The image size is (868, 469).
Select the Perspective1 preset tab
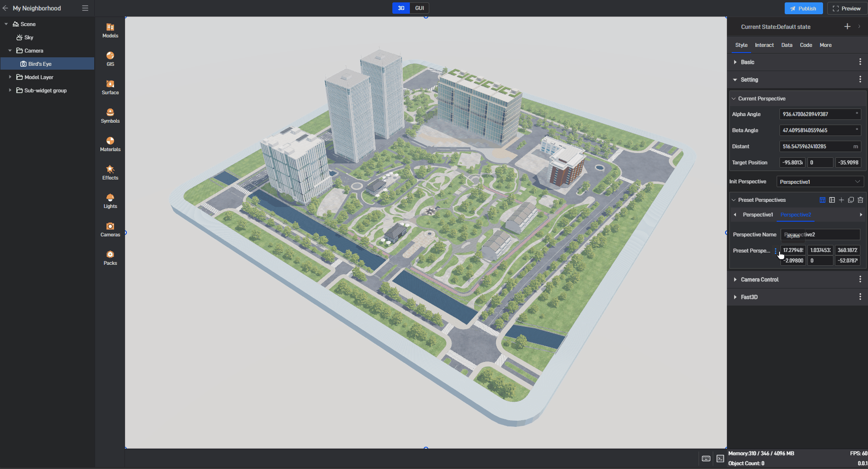click(x=757, y=215)
